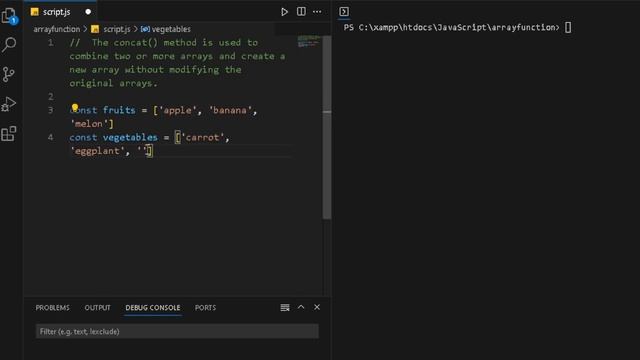Click the 'carrot' string in code
This screenshot has height=360, width=640.
[x=202, y=138]
